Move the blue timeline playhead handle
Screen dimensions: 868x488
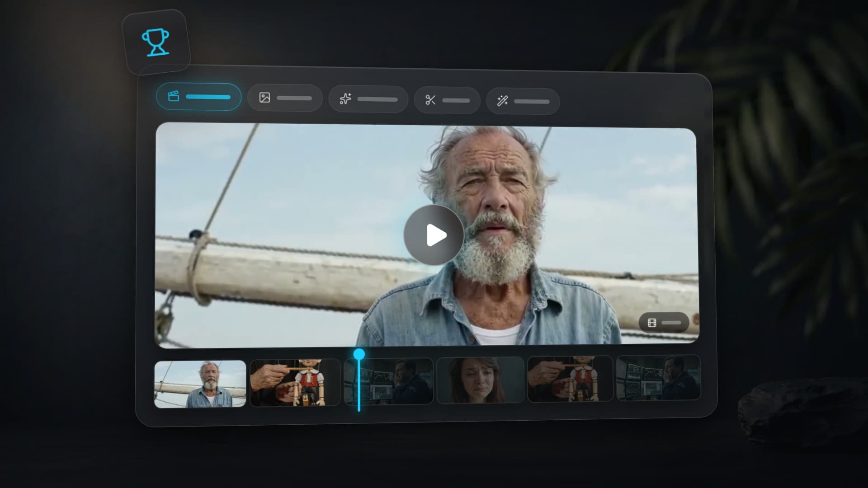coord(359,354)
